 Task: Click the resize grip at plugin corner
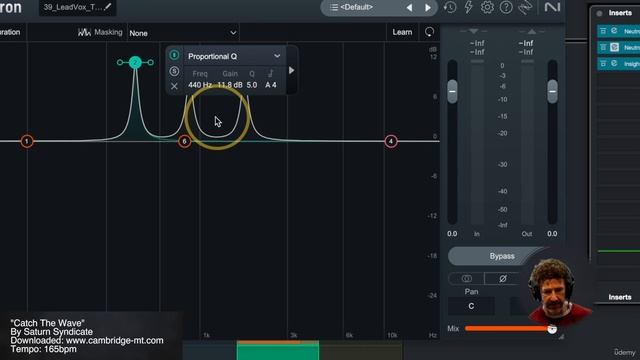click(x=562, y=337)
